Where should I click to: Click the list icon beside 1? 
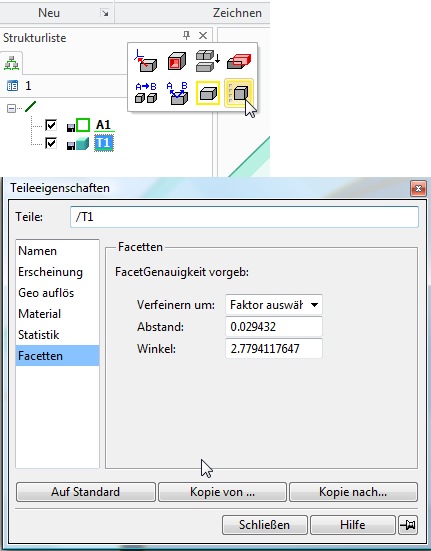12,86
